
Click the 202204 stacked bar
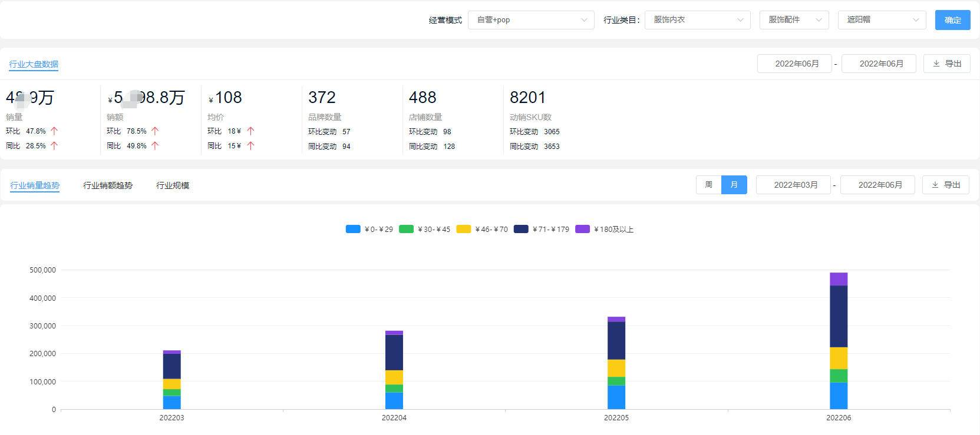click(394, 370)
